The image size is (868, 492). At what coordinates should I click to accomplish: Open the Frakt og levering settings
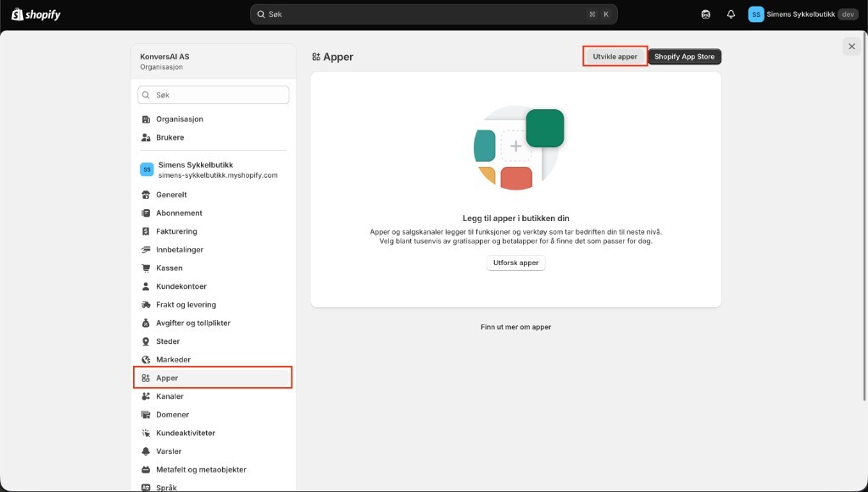click(x=213, y=305)
